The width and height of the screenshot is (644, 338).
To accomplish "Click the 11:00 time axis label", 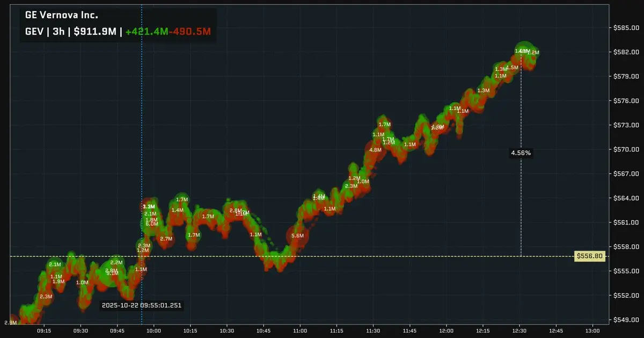I will click(300, 332).
